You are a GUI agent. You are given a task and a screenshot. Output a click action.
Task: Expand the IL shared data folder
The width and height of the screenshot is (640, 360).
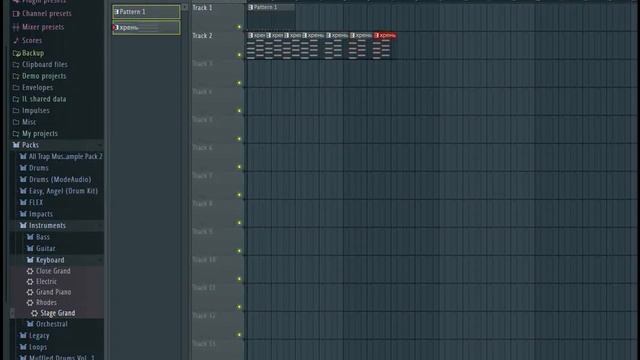39,99
